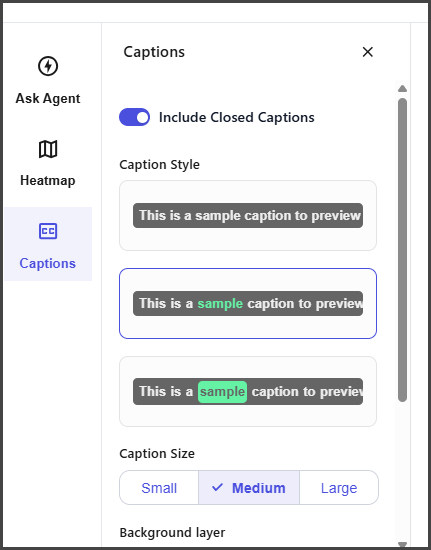Set caption size to Large
The image size is (431, 550).
click(x=339, y=488)
